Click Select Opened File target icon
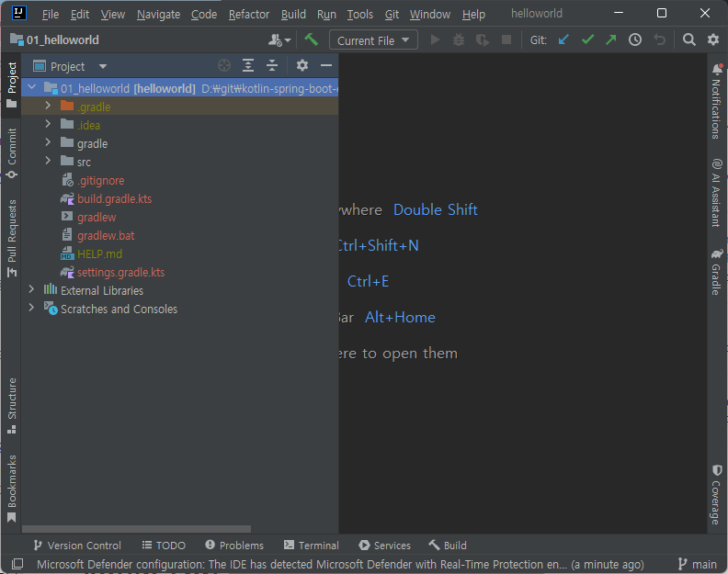 coord(224,65)
